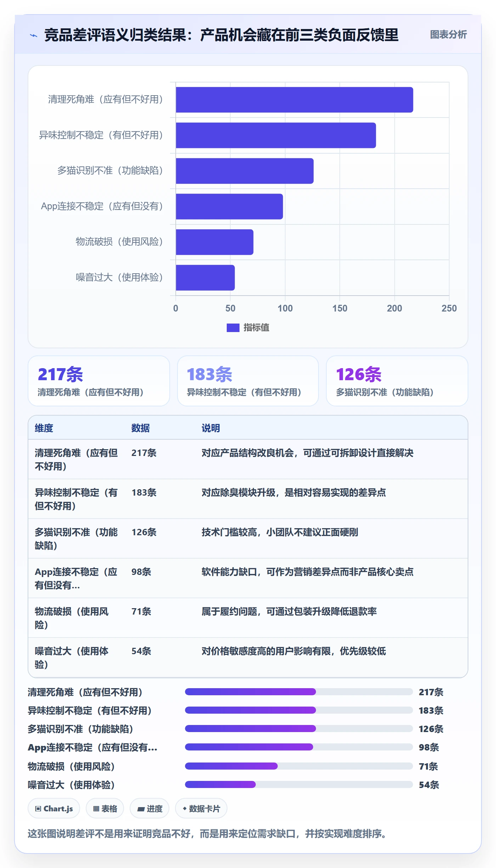Click the lightning bolt icon beside the title
The image size is (496, 868).
point(34,35)
